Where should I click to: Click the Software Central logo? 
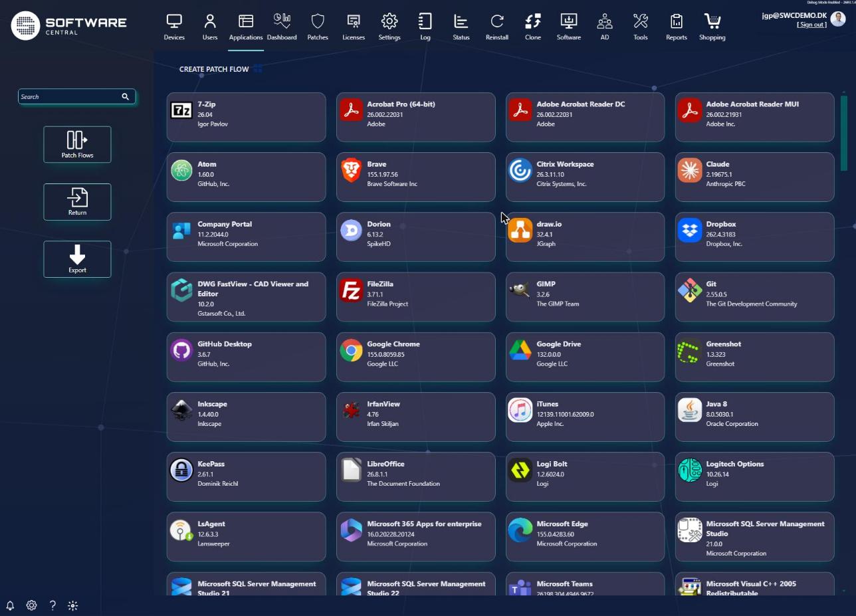69,25
